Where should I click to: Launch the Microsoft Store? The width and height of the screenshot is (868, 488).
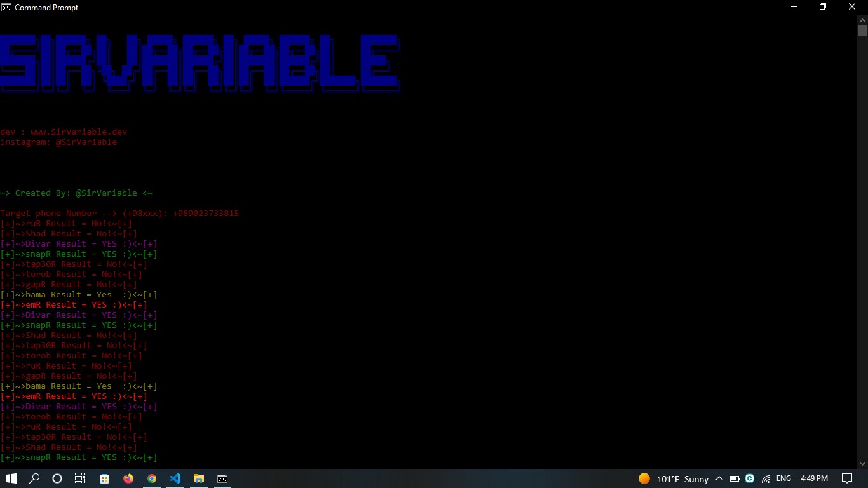click(x=104, y=478)
